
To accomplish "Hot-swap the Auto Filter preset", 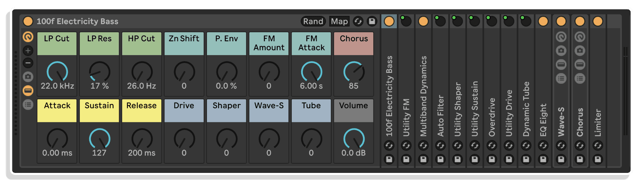I will pyautogui.click(x=440, y=145).
